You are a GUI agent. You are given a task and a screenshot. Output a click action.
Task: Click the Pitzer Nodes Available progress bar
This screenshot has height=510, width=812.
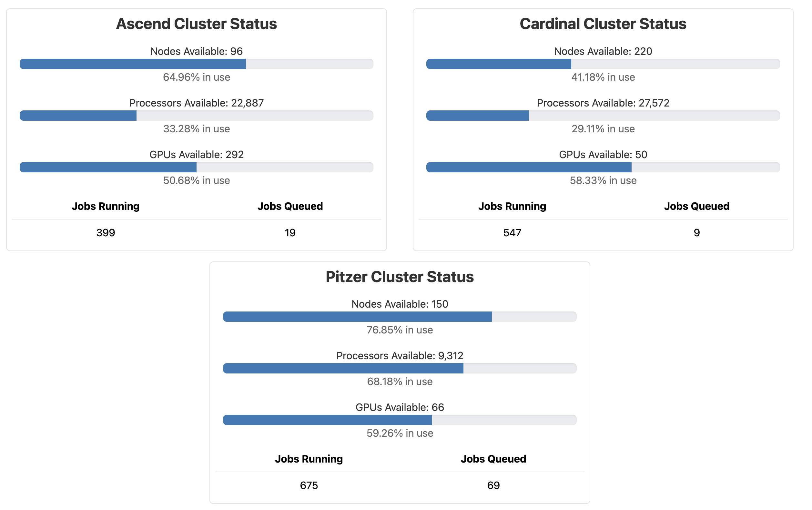[400, 317]
